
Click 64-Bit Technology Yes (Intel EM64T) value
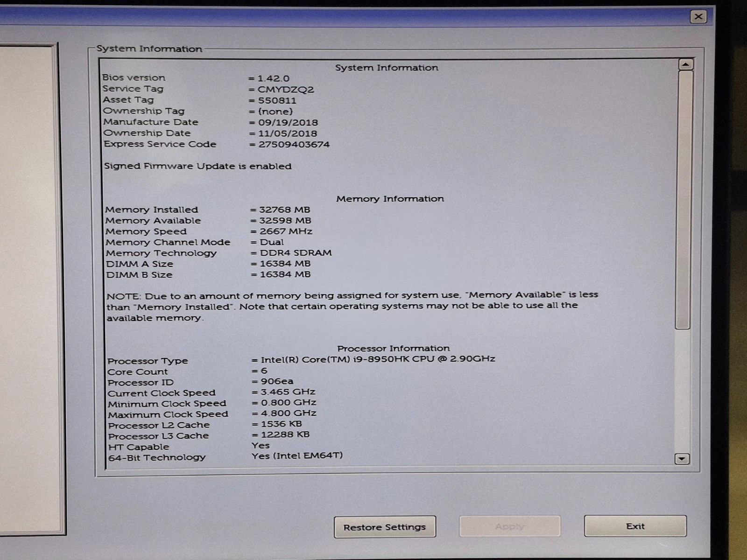(x=297, y=456)
